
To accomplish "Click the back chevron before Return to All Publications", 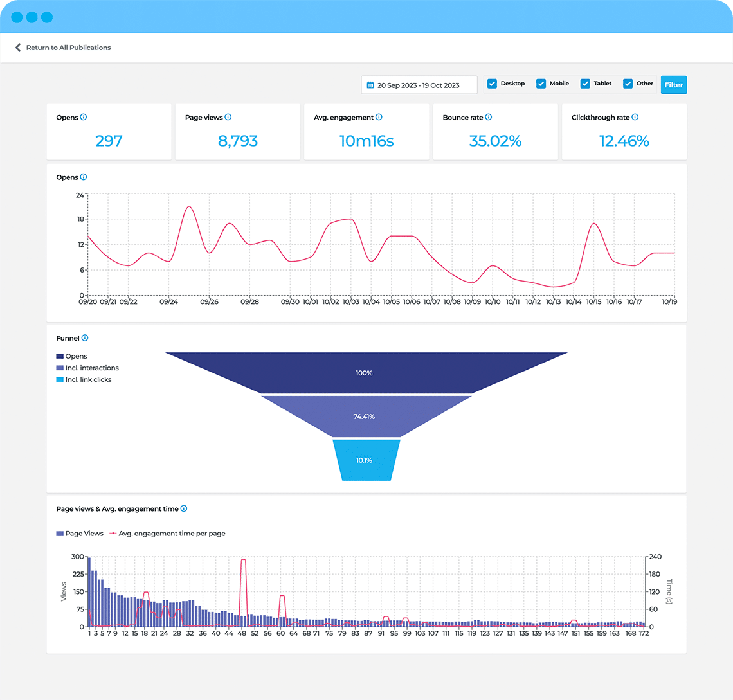I will coord(17,47).
